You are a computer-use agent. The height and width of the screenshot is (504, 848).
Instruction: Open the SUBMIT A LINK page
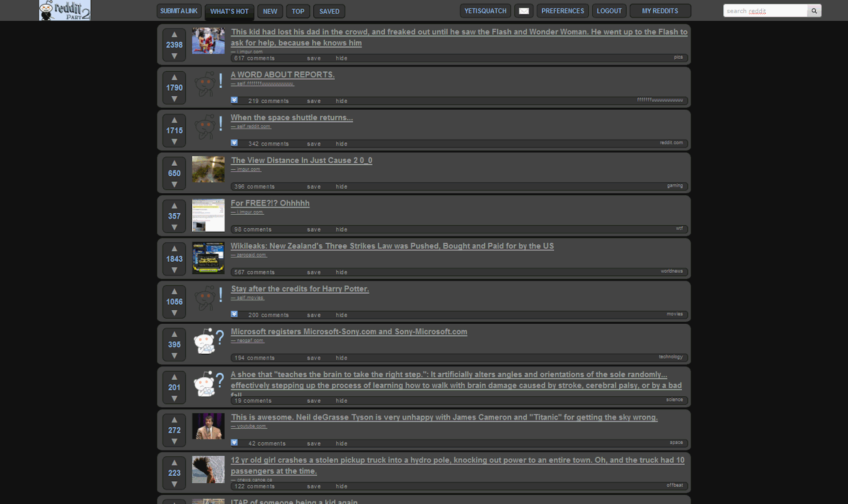pyautogui.click(x=179, y=11)
